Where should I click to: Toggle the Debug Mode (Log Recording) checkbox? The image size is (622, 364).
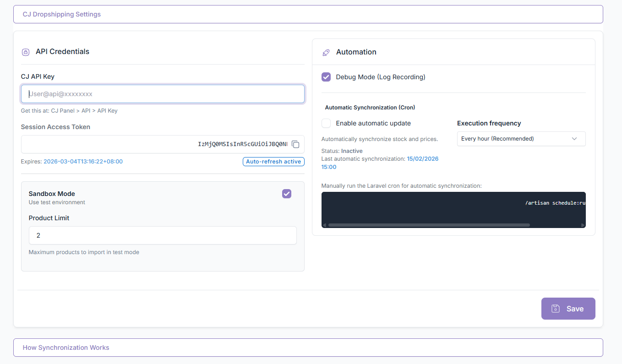tap(326, 77)
